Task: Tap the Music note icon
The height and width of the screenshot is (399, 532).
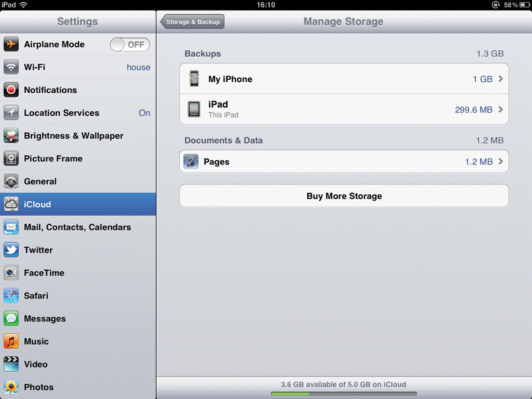Action: 11,341
